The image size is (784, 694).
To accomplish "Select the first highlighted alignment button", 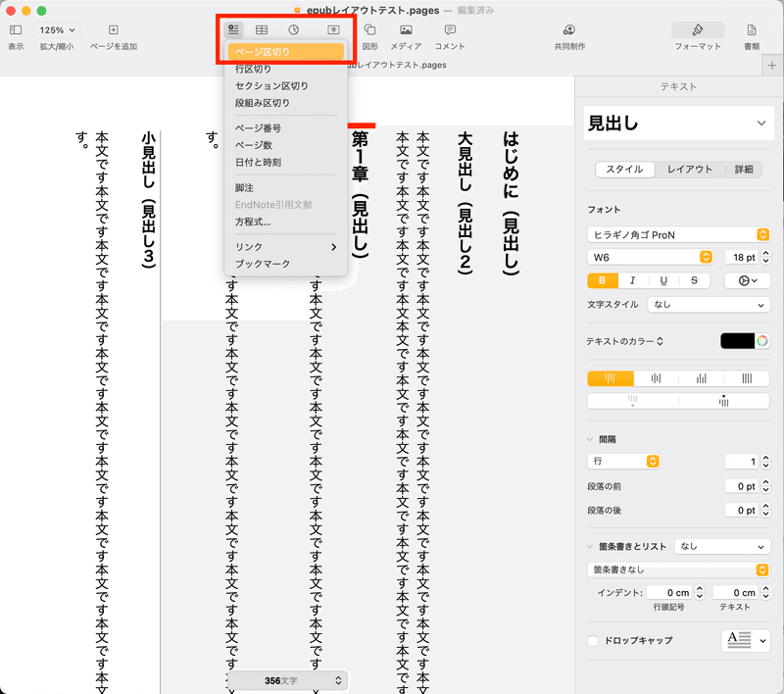I will (x=610, y=378).
